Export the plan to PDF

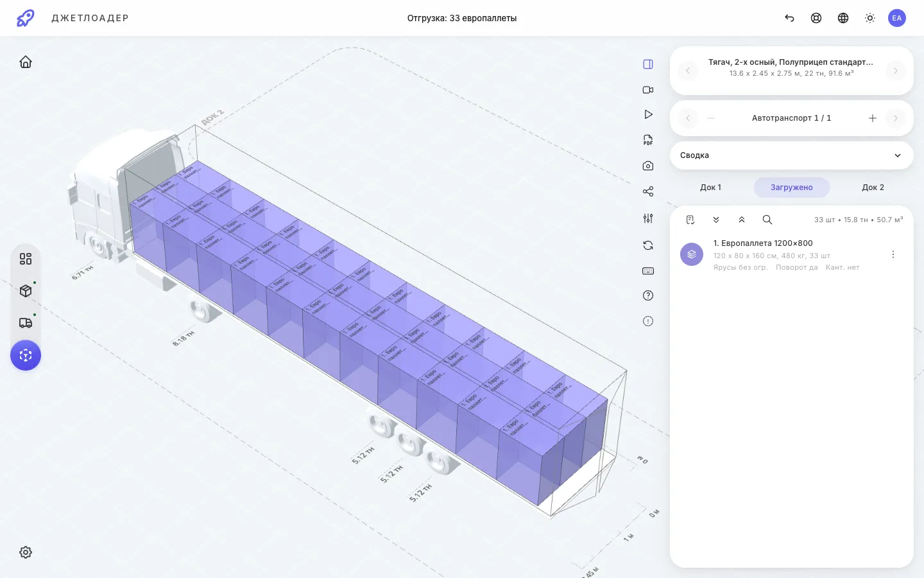pos(648,140)
